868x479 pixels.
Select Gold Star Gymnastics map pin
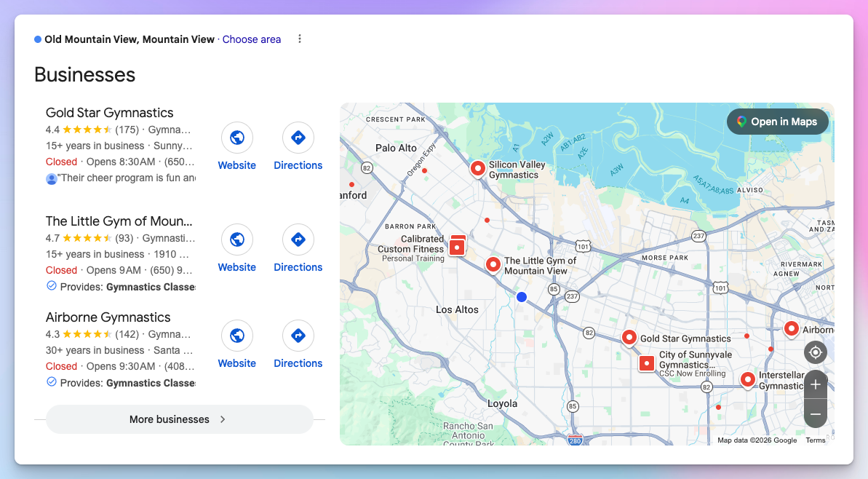click(x=629, y=337)
